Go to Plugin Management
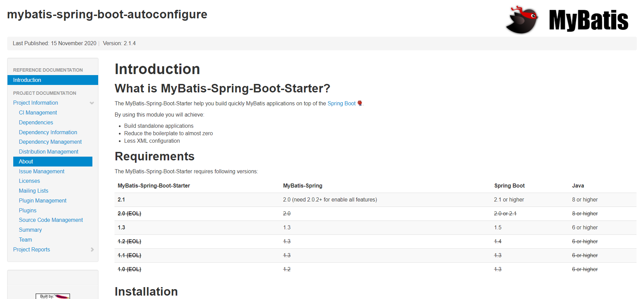The image size is (644, 299). (x=42, y=200)
